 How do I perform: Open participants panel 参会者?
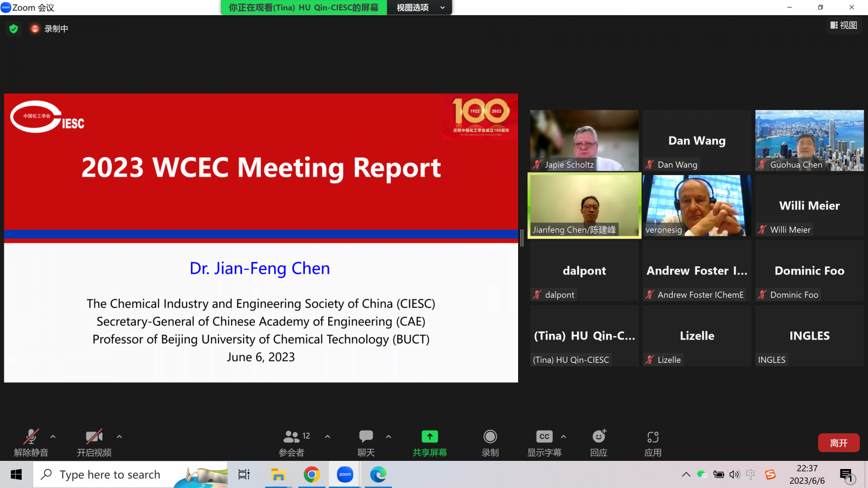point(292,443)
